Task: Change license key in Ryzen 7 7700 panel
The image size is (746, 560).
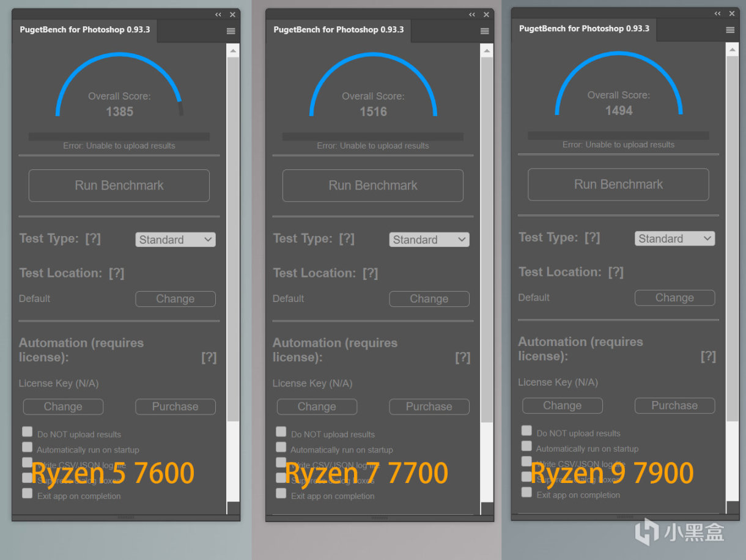Action: coord(317,407)
